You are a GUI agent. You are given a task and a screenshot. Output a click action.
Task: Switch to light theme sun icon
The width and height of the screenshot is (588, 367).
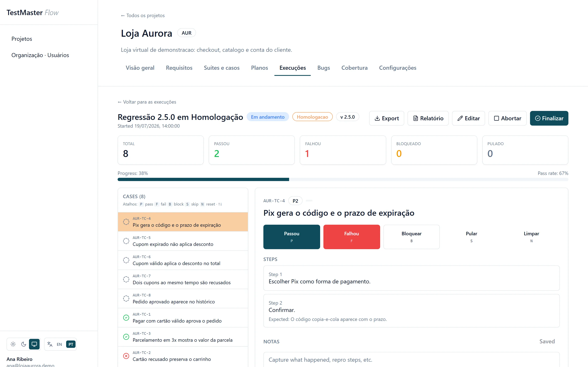tap(13, 344)
